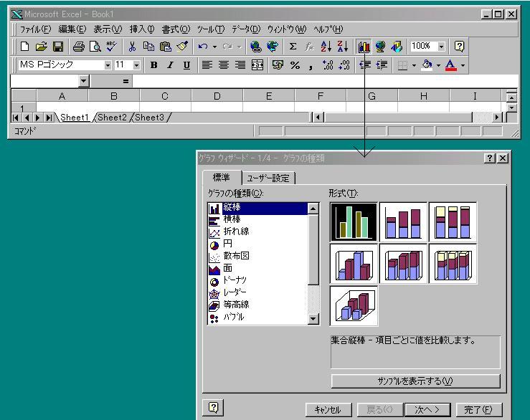Switch to the ユーザー設定 tab
530x420 pixels.
point(268,178)
